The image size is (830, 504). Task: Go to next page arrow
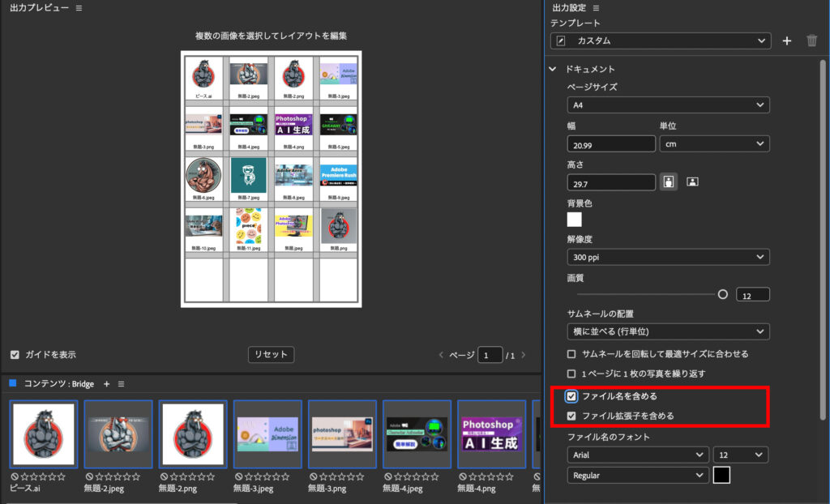click(x=524, y=355)
